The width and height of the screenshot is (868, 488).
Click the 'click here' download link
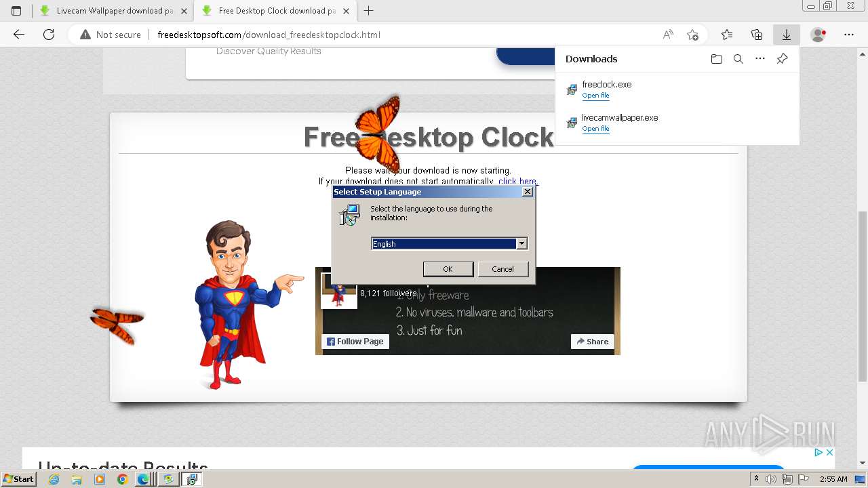(517, 181)
